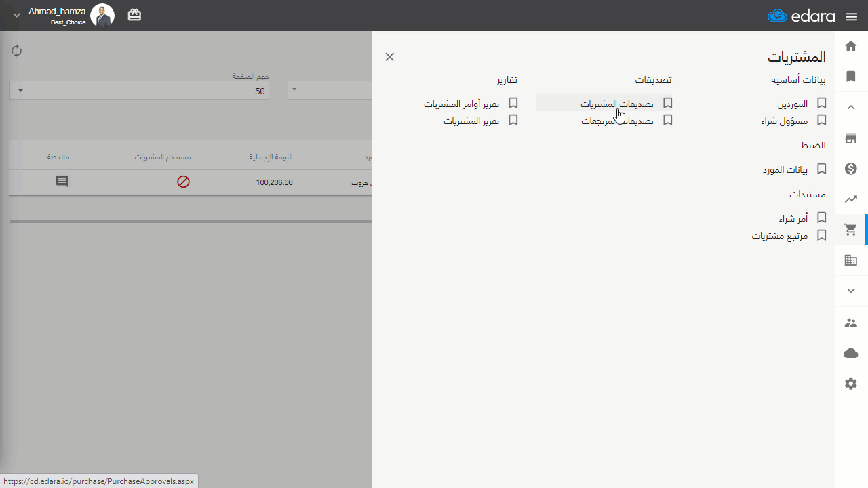
Task: Open the hamburger menu beside edara logo
Action: [x=852, y=17]
